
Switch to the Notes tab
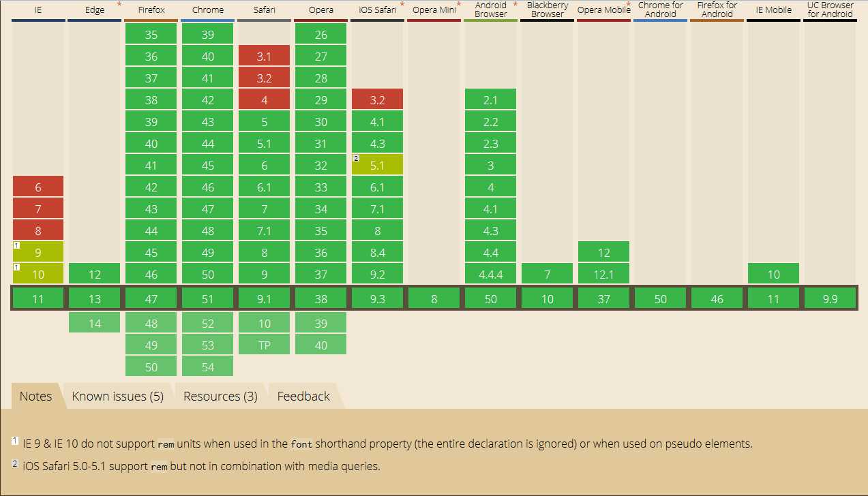tap(36, 396)
